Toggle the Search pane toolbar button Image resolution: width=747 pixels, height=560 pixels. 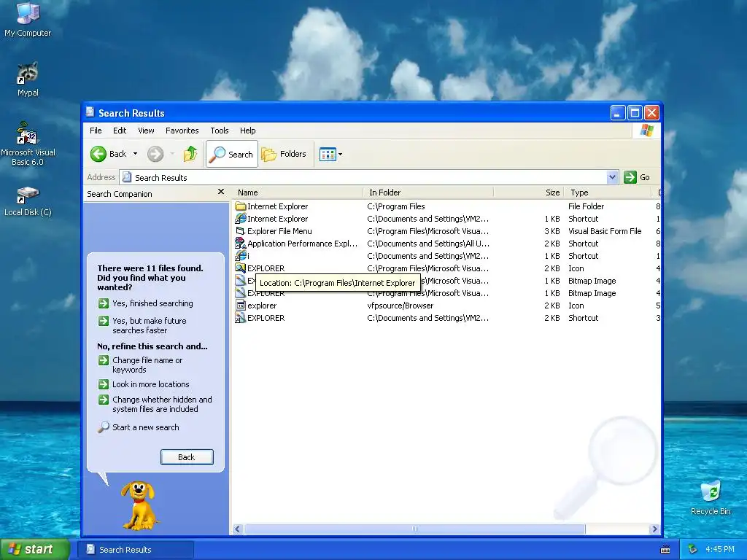232,154
